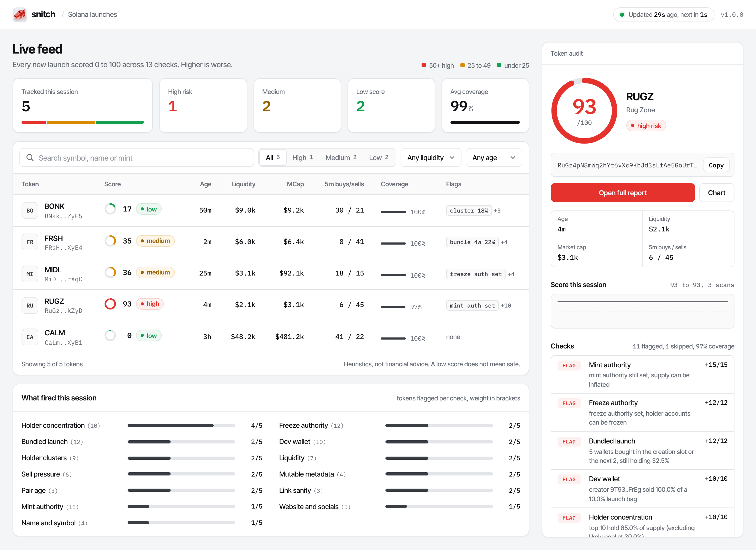This screenshot has height=550, width=756.
Task: Click the Open full report button
Action: pyautogui.click(x=623, y=193)
